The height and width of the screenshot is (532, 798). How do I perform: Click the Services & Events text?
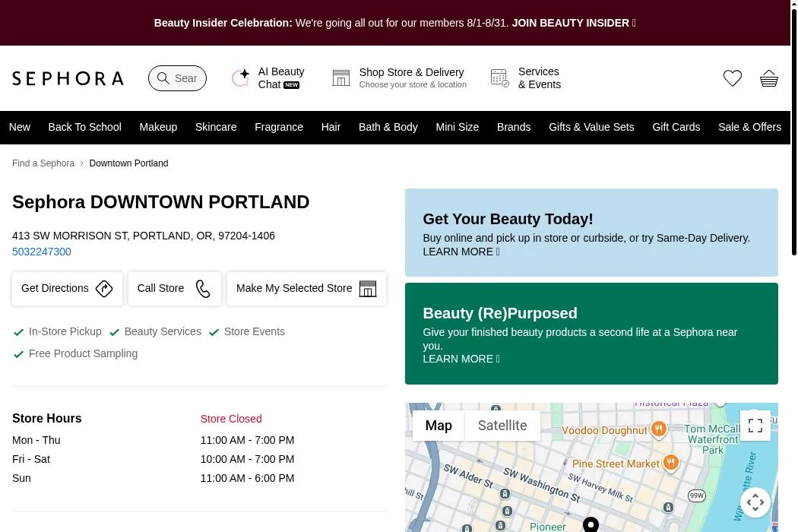pos(540,78)
